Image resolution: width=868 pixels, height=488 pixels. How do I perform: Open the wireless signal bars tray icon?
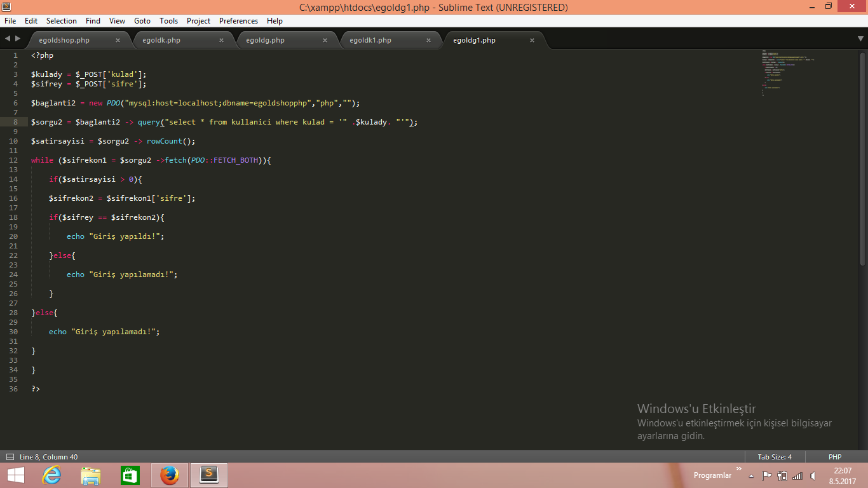click(x=797, y=475)
